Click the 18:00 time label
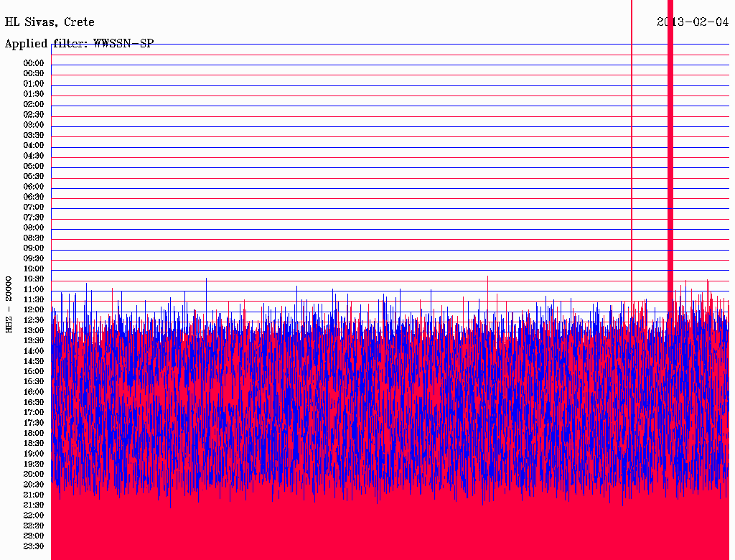The width and height of the screenshot is (735, 560). tap(34, 434)
